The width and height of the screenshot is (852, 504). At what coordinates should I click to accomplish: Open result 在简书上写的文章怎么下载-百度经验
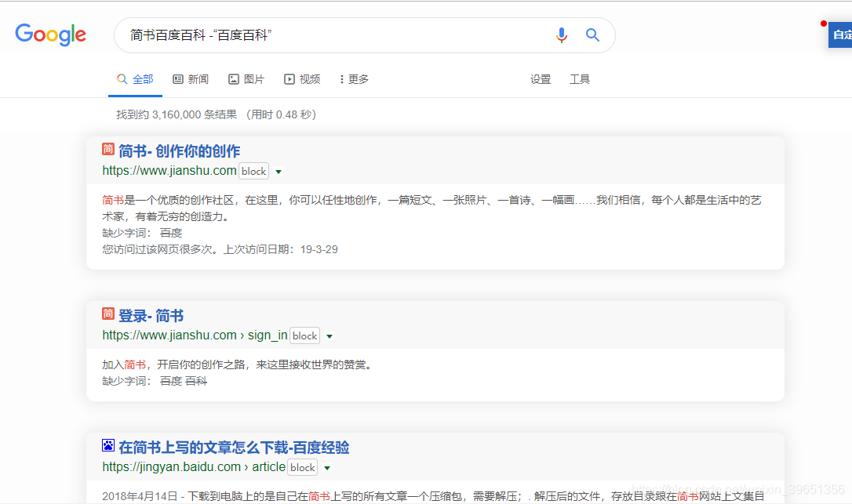234,448
